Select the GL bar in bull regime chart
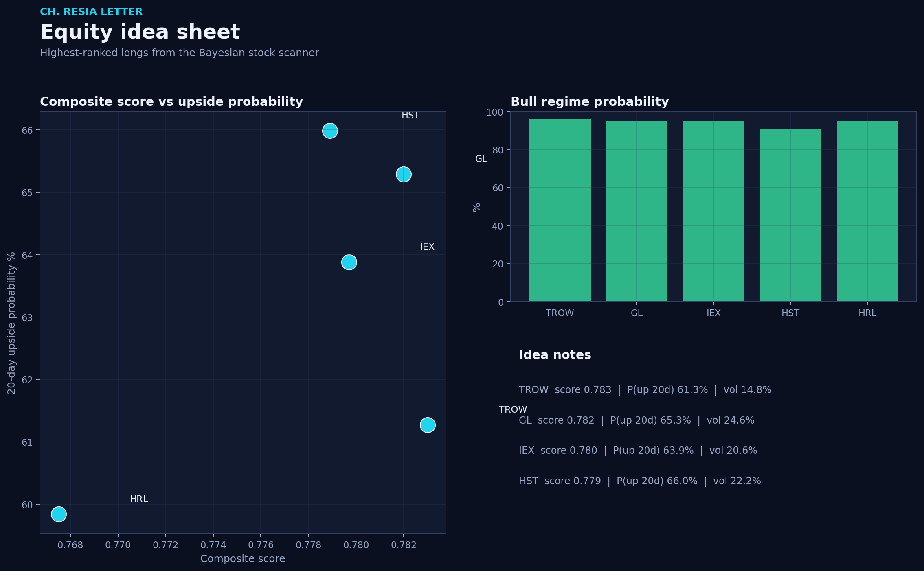 click(x=637, y=211)
